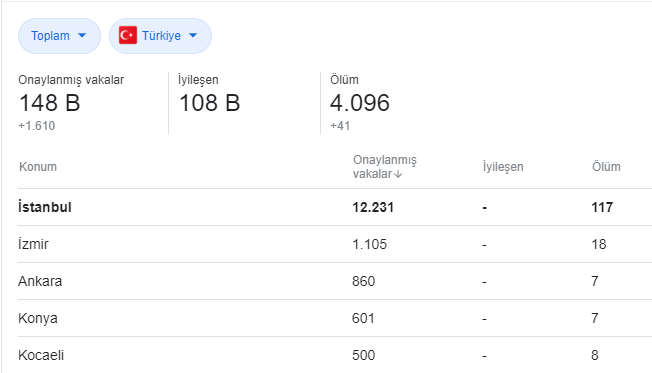The width and height of the screenshot is (652, 373).
Task: Select the Kocaeli row
Action: tap(335, 355)
